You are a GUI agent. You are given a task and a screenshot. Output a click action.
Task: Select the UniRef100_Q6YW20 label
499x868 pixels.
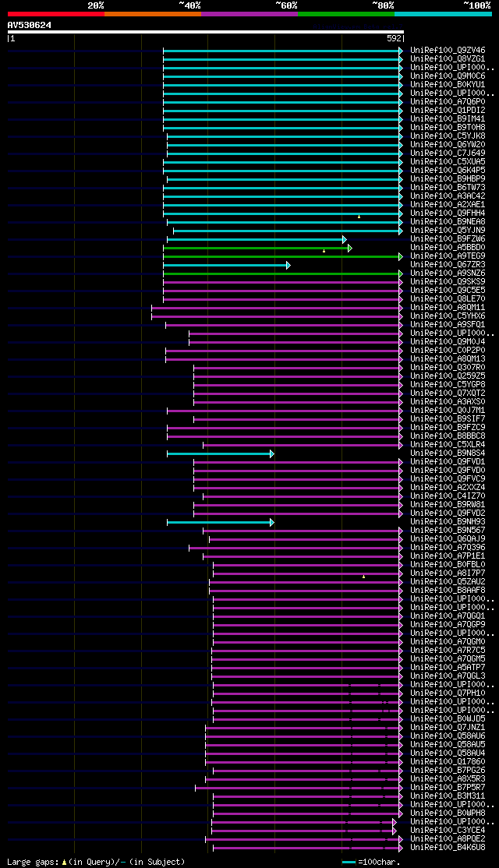tap(448, 144)
